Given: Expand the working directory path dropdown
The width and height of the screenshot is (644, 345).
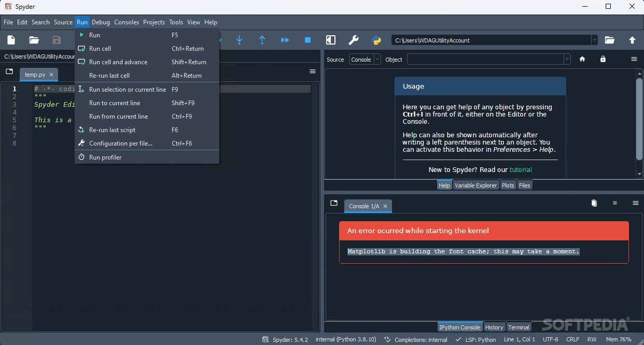Looking at the screenshot, I should (594, 40).
